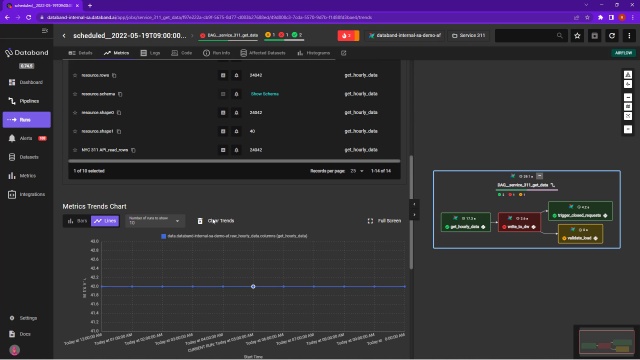Copy the resource.shape0 metric name
640x360 pixels.
point(119,113)
